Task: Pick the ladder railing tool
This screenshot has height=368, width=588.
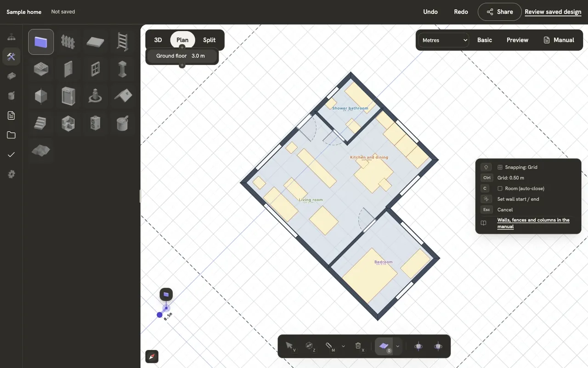Action: pos(122,42)
